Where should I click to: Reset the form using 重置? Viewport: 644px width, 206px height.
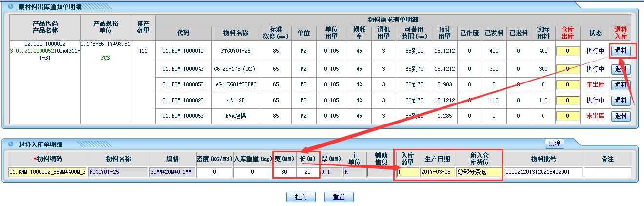coord(339,197)
